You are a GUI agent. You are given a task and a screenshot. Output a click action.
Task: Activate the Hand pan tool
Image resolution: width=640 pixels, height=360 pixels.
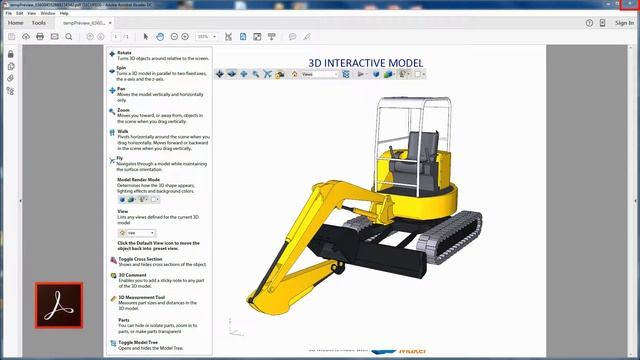pyautogui.click(x=160, y=37)
